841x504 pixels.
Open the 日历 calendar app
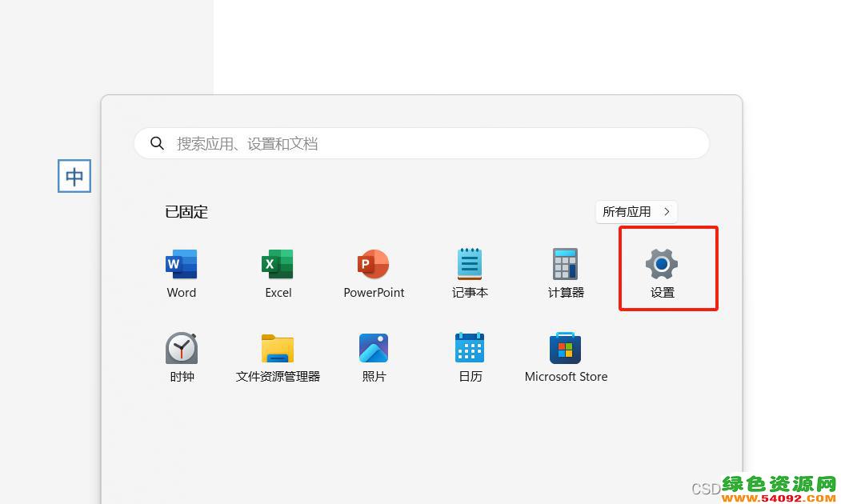coord(469,347)
